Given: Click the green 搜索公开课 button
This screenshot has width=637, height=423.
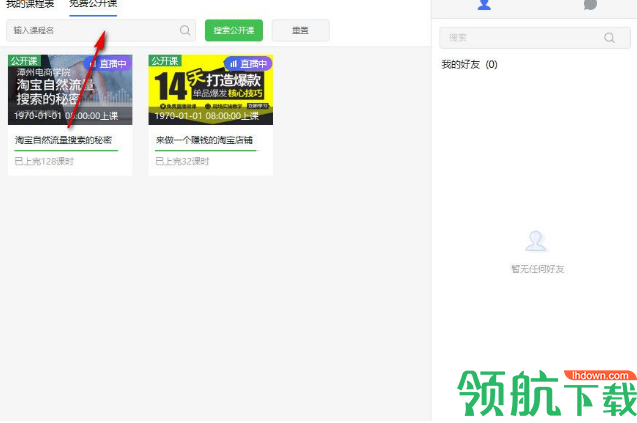Looking at the screenshot, I should (x=234, y=30).
